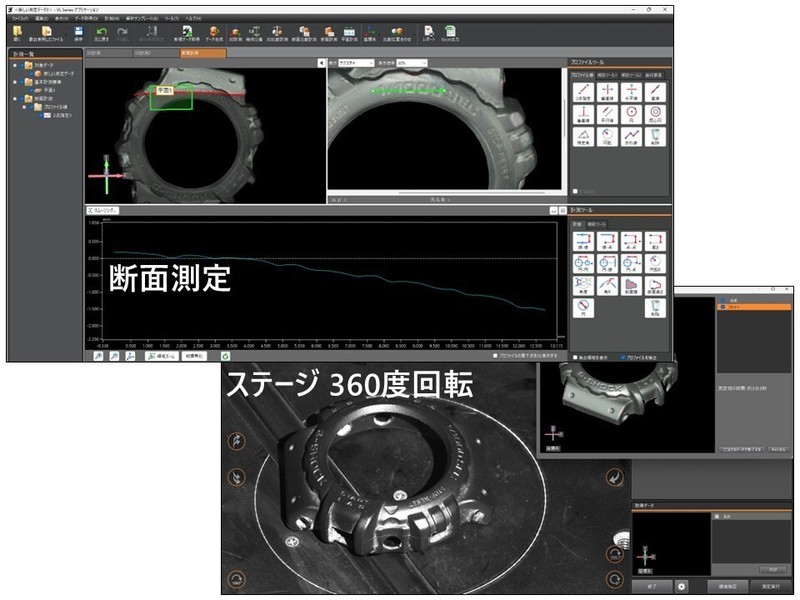This screenshot has height=600, width=800.
Task: Click the 縦横等比 button below graph
Action: tap(194, 356)
